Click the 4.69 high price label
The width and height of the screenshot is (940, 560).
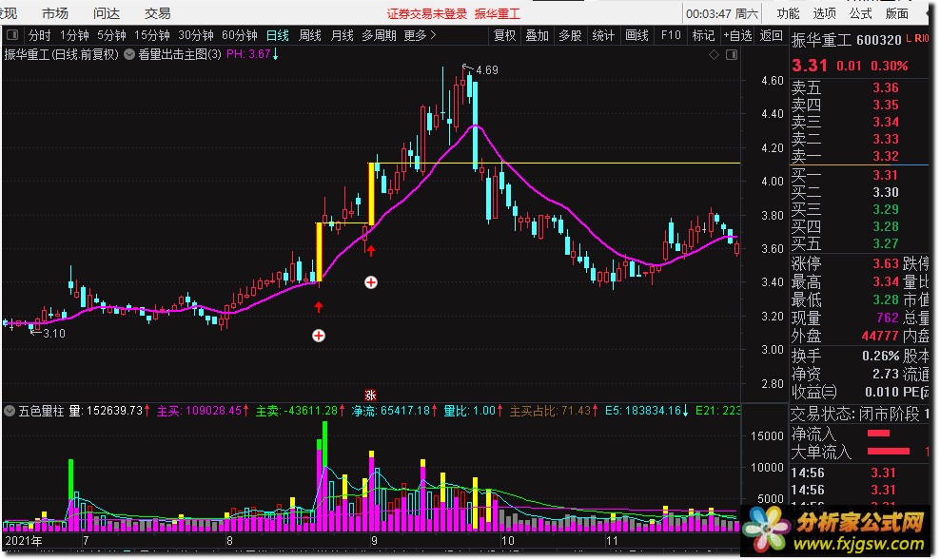point(487,70)
